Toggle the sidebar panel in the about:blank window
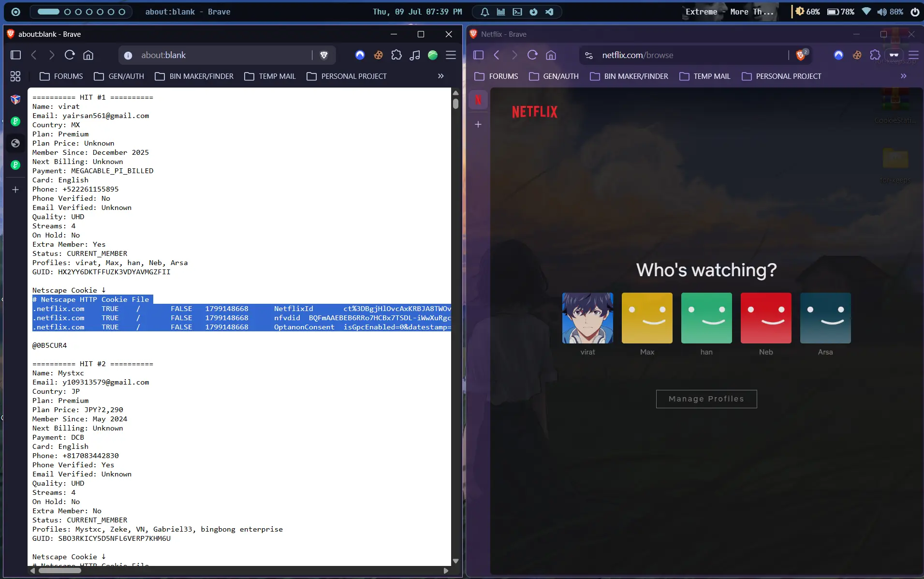The height and width of the screenshot is (579, 924). click(x=15, y=55)
